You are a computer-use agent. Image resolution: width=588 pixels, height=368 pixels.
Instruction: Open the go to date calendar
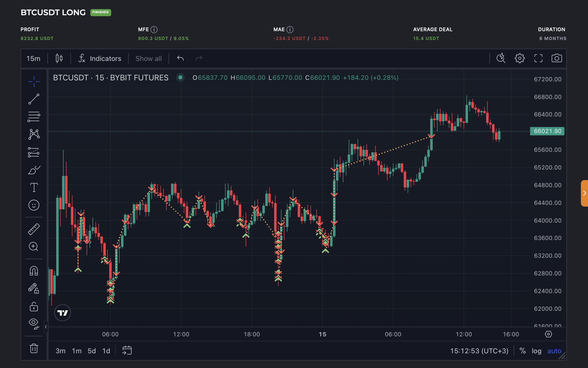(127, 351)
